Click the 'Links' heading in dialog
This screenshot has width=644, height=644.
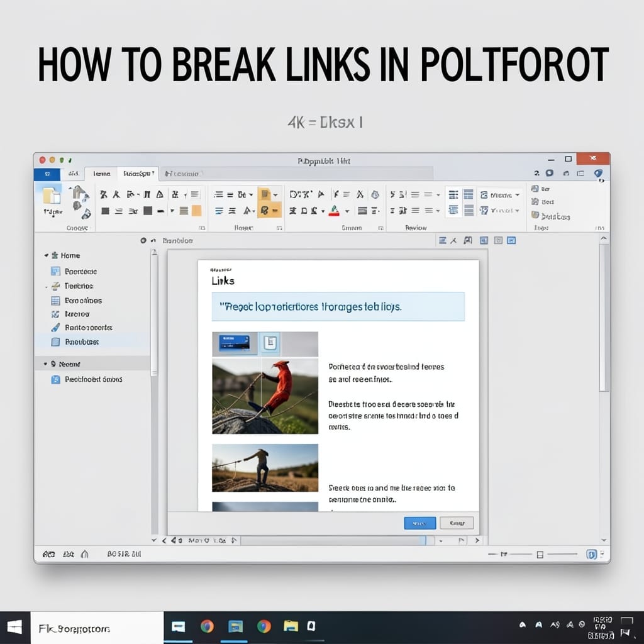click(223, 281)
